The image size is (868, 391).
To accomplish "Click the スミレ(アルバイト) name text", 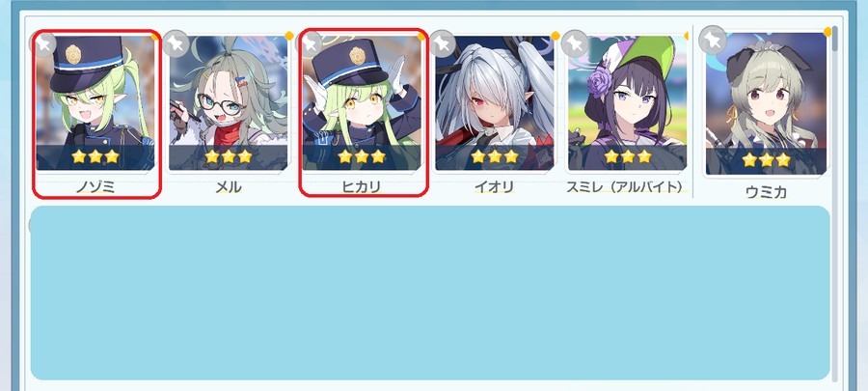I will coord(624,187).
